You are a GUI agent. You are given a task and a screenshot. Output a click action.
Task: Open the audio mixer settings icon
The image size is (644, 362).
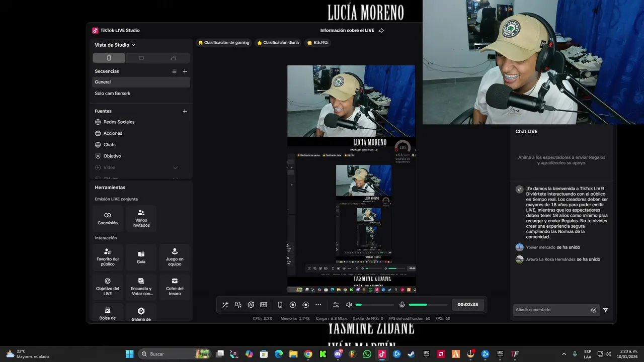pos(336,305)
